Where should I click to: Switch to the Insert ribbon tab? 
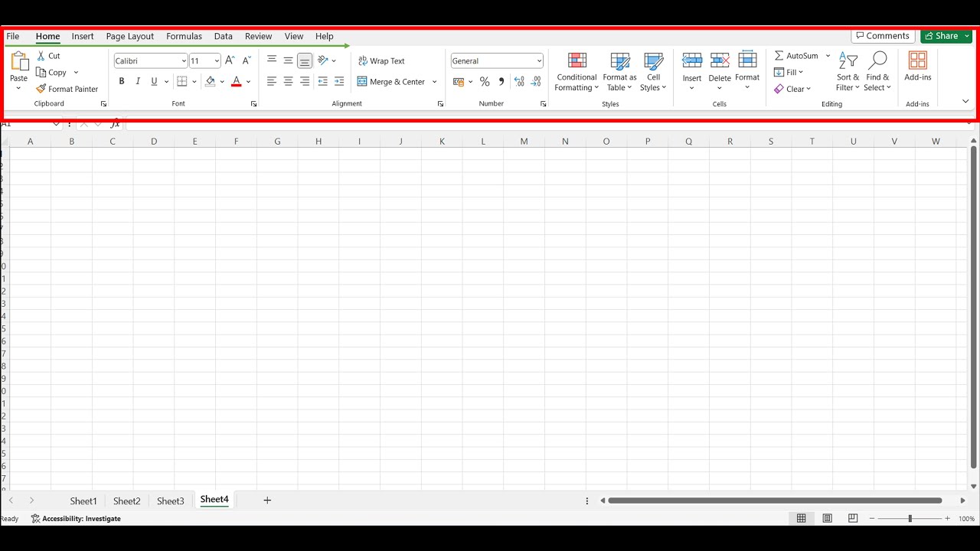click(83, 36)
